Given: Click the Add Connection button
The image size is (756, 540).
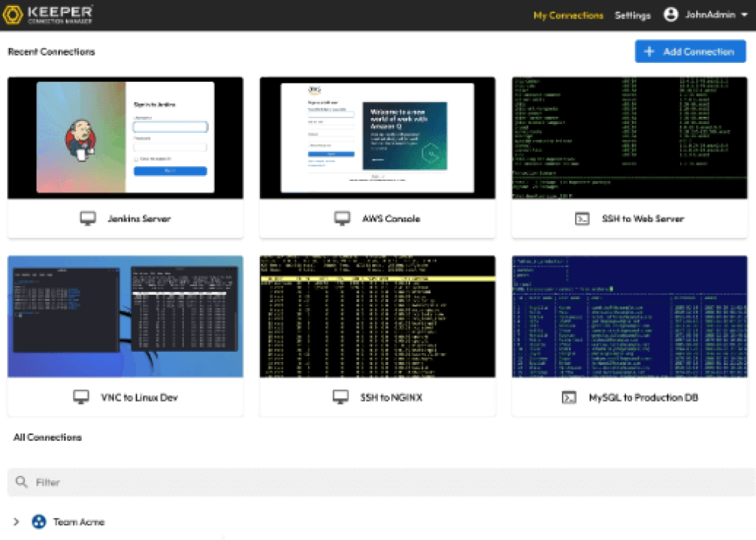Looking at the screenshot, I should pos(690,51).
